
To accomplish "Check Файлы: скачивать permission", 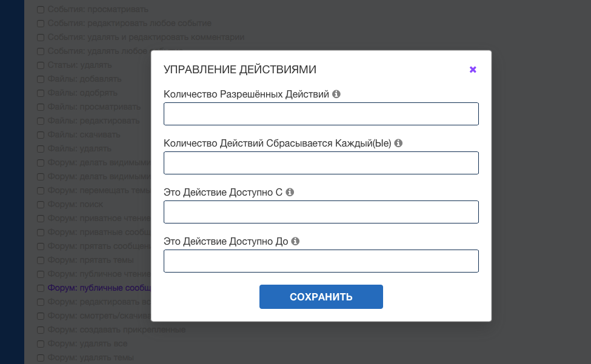I will click(41, 135).
